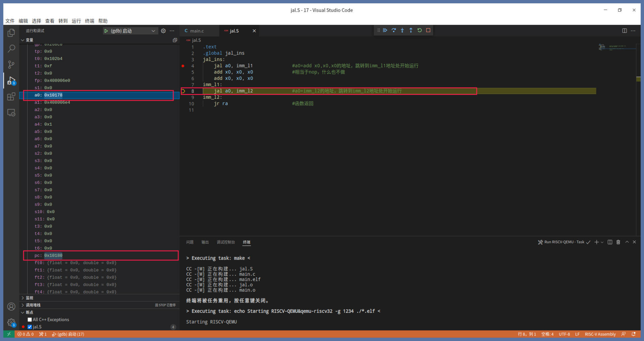Switch to the main.c editor tab

(197, 31)
